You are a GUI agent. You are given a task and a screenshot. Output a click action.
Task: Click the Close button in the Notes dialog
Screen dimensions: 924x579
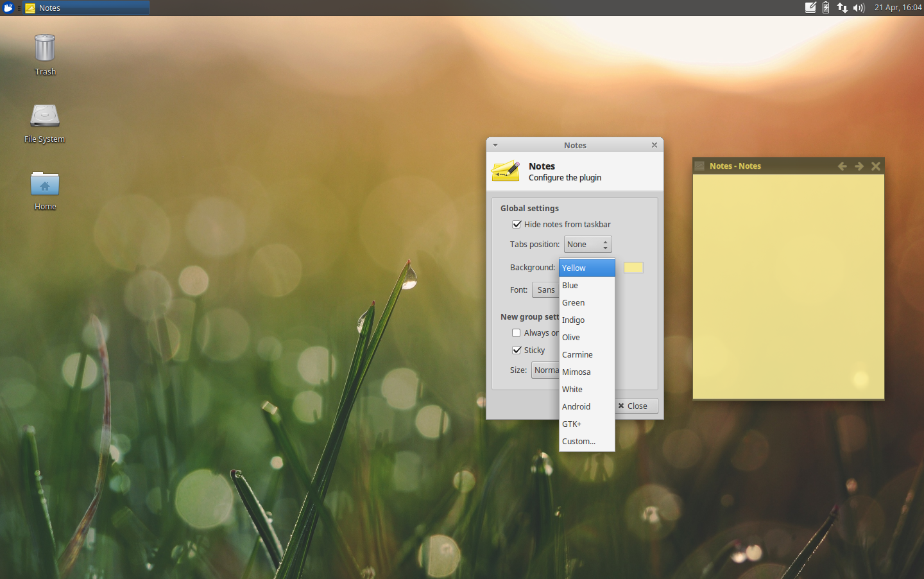click(x=635, y=406)
